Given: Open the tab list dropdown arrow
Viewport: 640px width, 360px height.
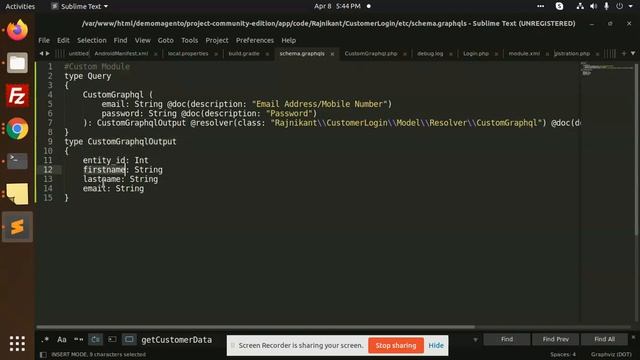Looking at the screenshot, I should point(633,53).
